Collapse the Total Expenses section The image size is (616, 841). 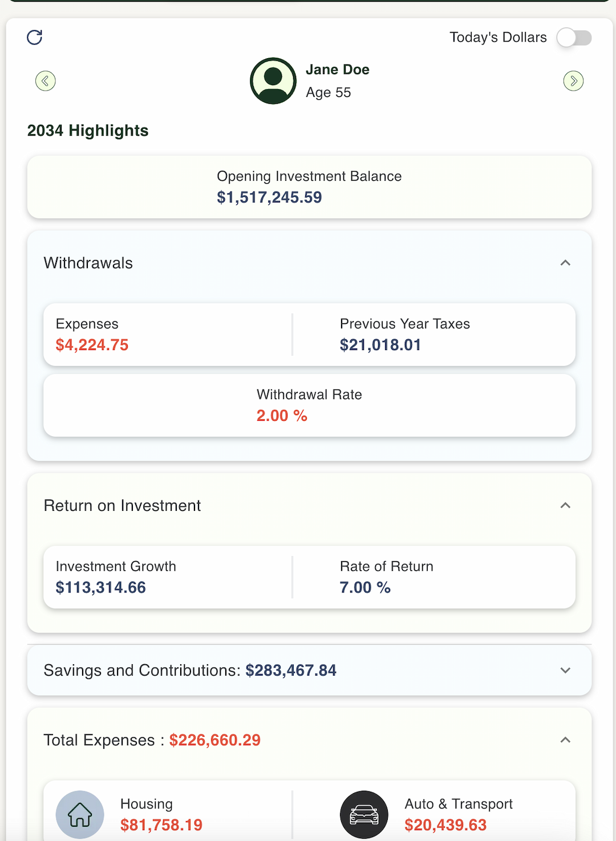point(565,740)
